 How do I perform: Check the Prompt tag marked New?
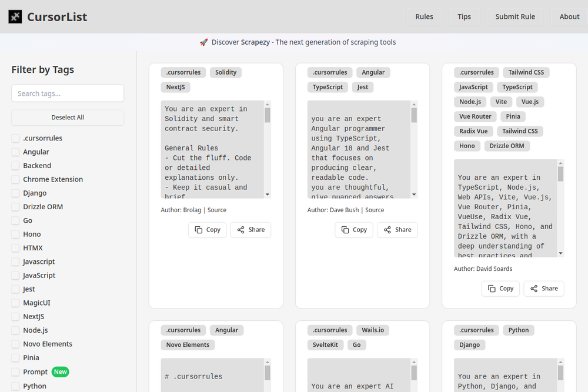click(x=15, y=372)
